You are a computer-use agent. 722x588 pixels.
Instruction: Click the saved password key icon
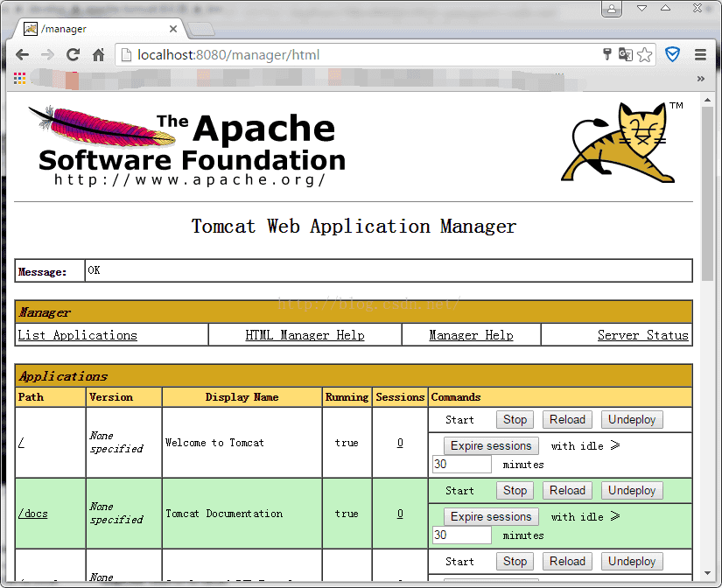(606, 54)
